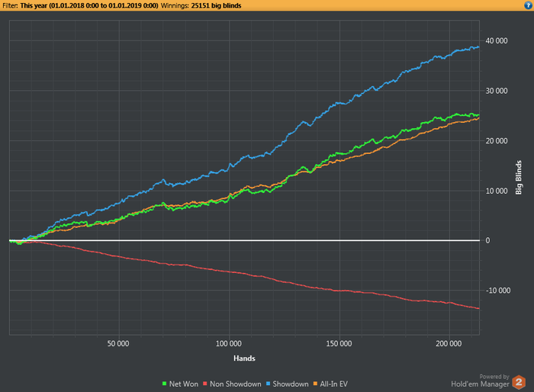Click the Big Blinds axis title

point(518,178)
